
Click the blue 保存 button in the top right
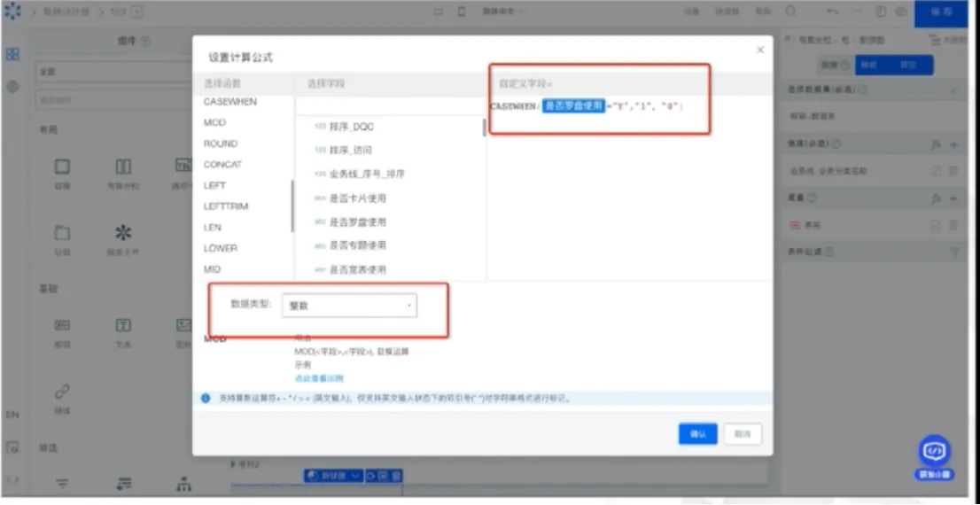[941, 12]
